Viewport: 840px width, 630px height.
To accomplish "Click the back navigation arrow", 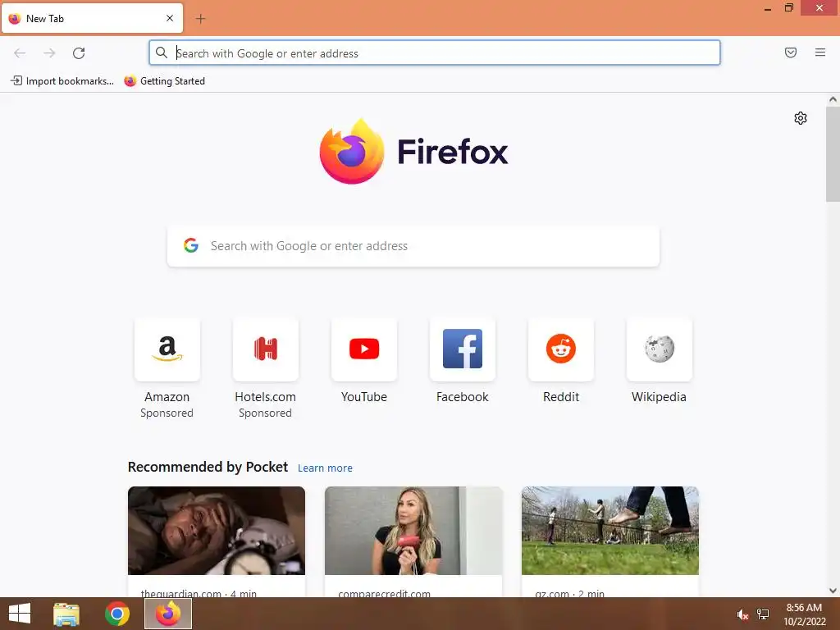I will pos(20,53).
